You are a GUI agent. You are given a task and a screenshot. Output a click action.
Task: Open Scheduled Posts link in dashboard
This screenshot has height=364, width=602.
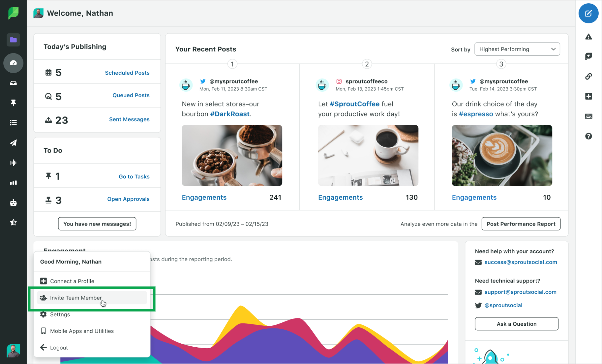[x=127, y=72]
